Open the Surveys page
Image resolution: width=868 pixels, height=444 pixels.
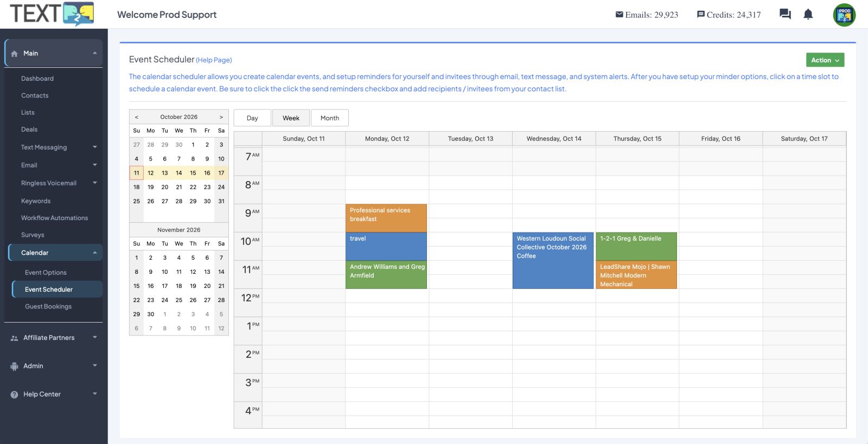coord(33,235)
